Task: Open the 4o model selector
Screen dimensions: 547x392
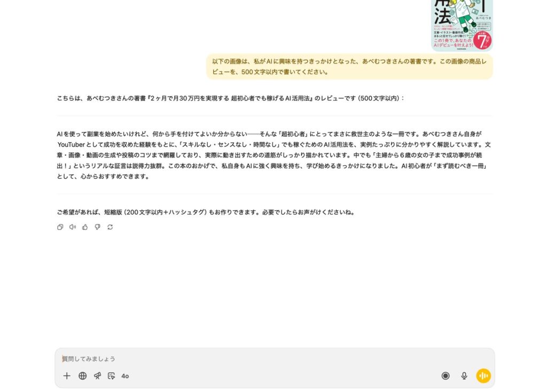Action: point(125,376)
